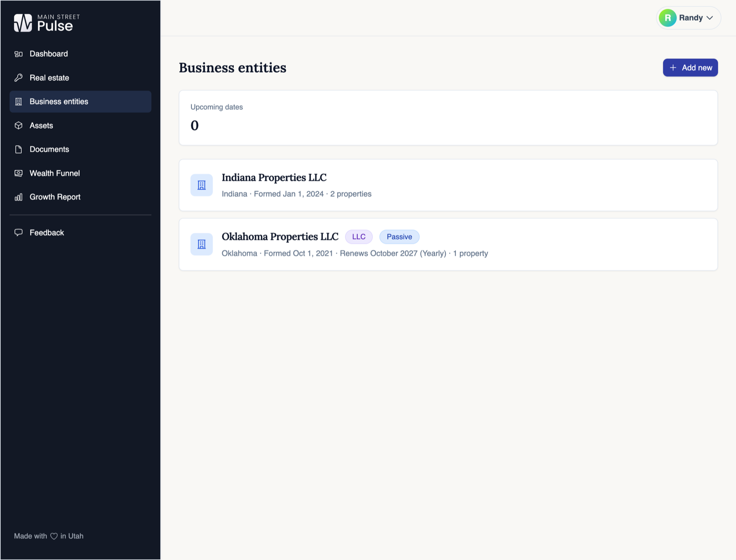Click the Real estate key icon
The image size is (736, 560).
tap(18, 78)
